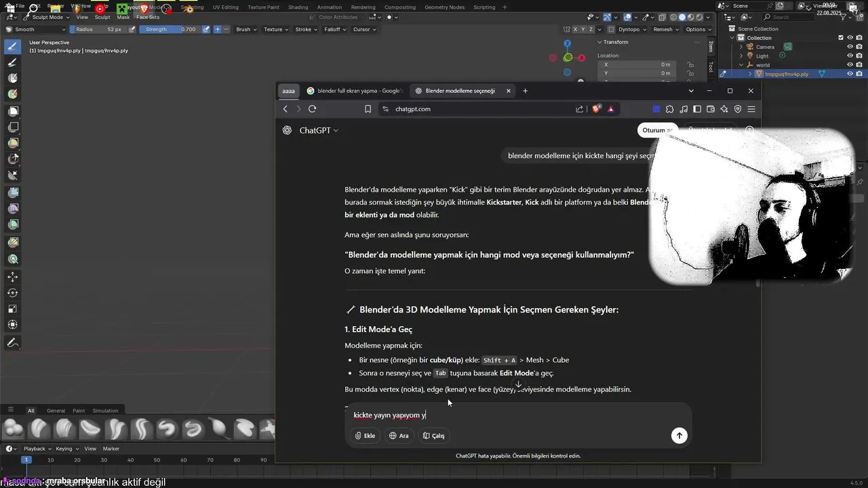Viewport: 868px width, 488px height.
Task: Share the page from the address bar
Action: pyautogui.click(x=579, y=108)
